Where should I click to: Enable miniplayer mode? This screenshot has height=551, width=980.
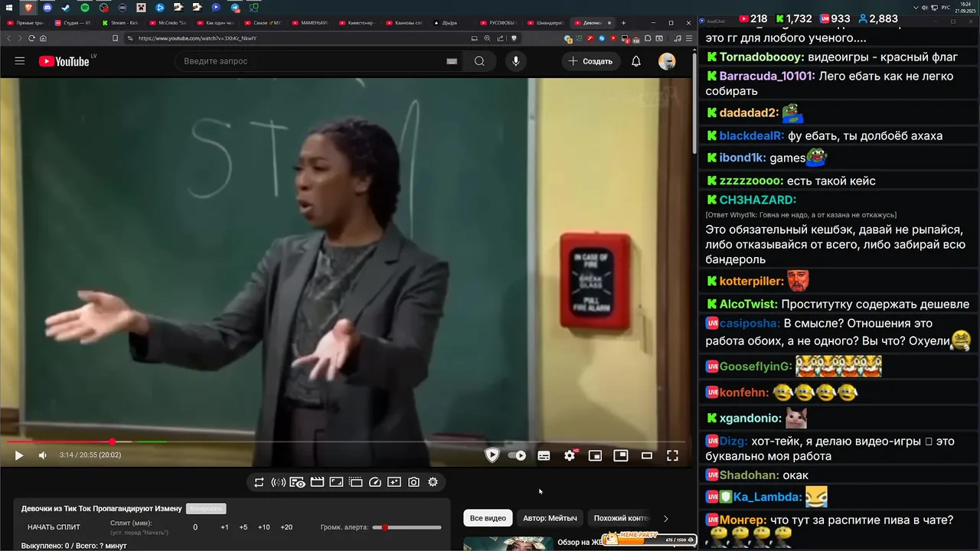(595, 455)
